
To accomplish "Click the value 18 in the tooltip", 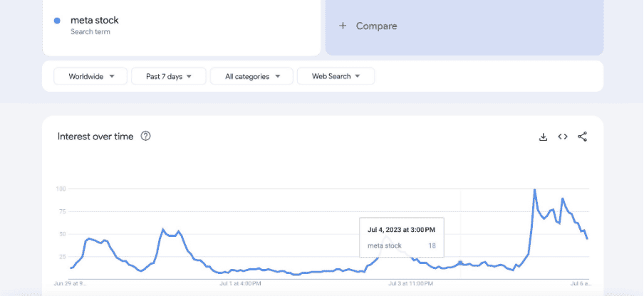I will point(432,246).
